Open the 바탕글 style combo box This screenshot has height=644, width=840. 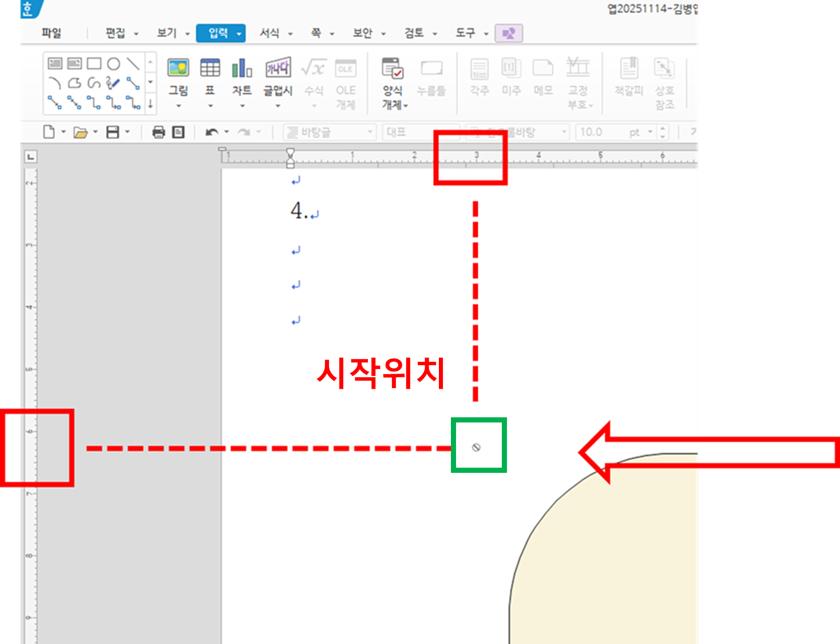tap(330, 132)
